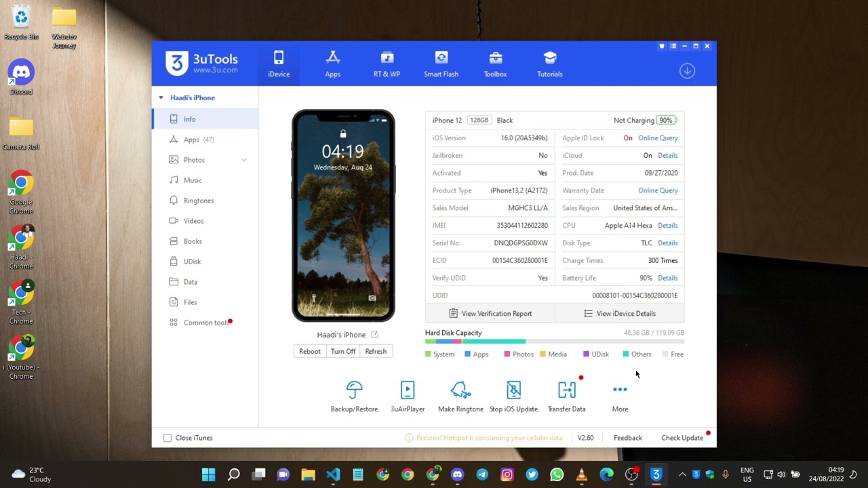868x488 pixels.
Task: Switch to the Smart Flash tab
Action: click(441, 64)
